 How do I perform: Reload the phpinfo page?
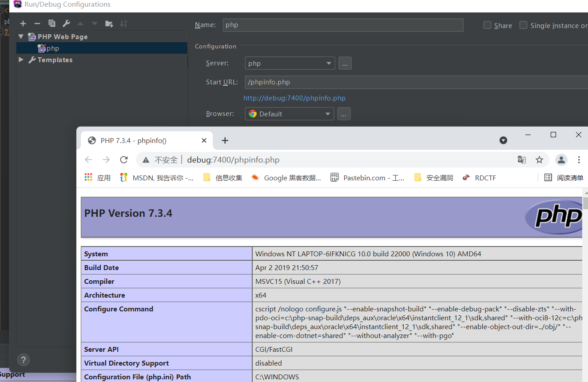point(124,160)
